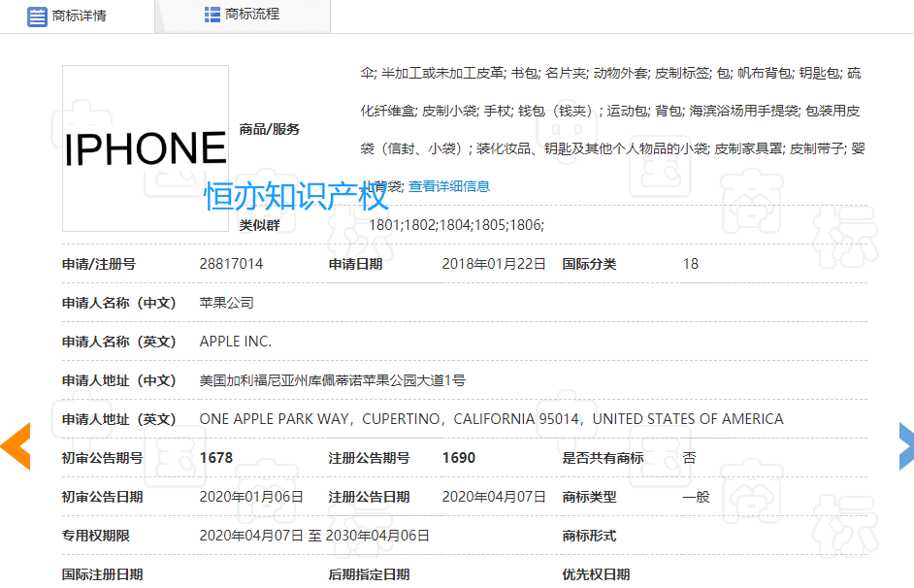Image resolution: width=914 pixels, height=588 pixels.
Task: Switch to the 商标流程 tab
Action: click(244, 15)
